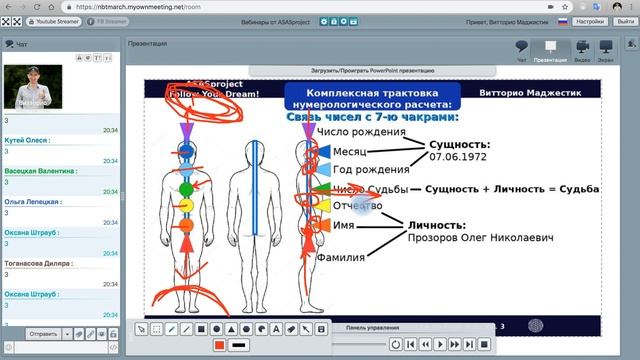This screenshot has width=640, height=360.
Task: Choose the filled square shape tool
Action: click(x=201, y=329)
